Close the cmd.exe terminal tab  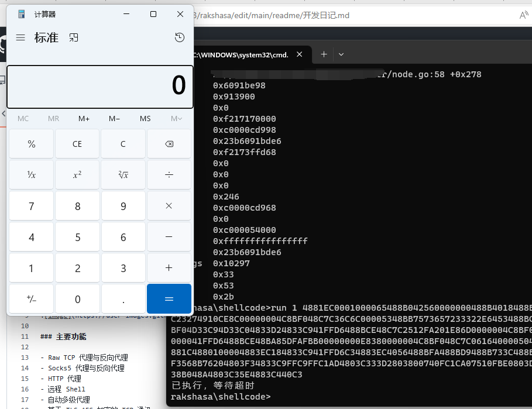[299, 54]
